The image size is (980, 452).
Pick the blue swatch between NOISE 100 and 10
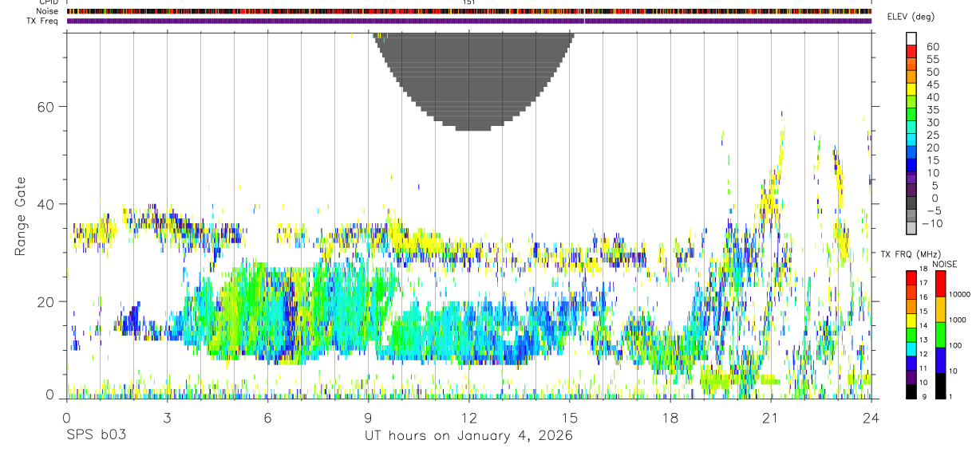coord(940,360)
